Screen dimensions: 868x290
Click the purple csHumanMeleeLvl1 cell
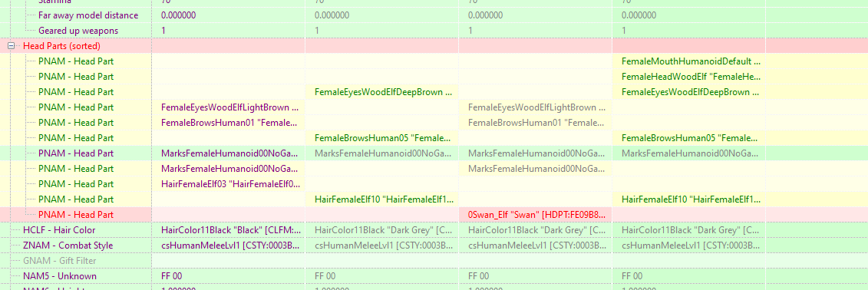click(x=229, y=246)
